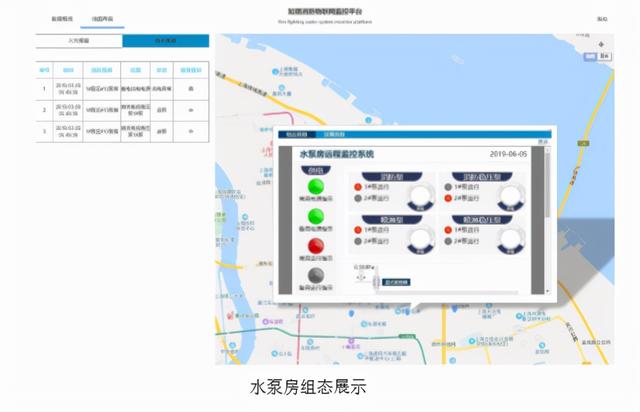This screenshot has height=412, width=640.
Task: Click the popup scrollbar down arrow
Action: 547,291
